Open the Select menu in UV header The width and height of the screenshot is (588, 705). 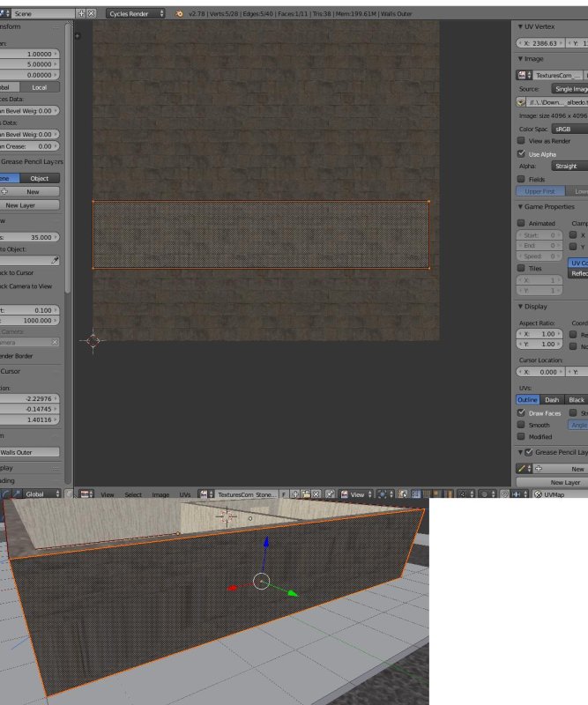[133, 495]
